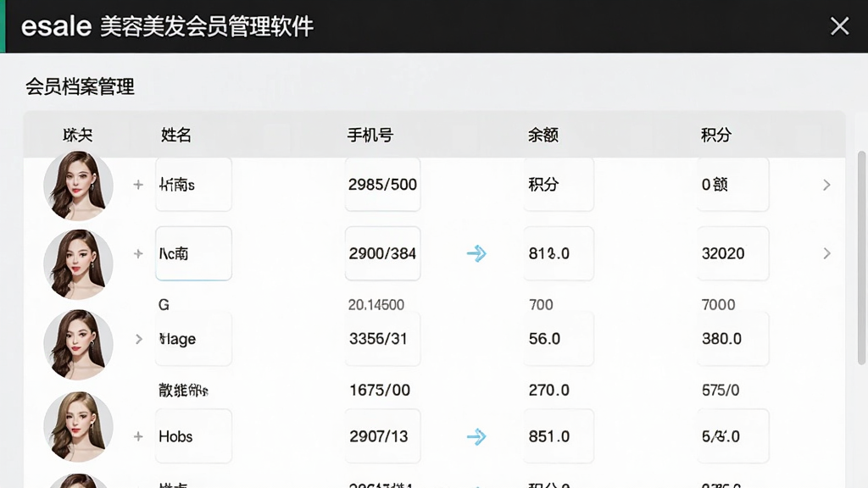This screenshot has width=868, height=488.
Task: Click the name field in the 3356/31 row
Action: click(x=193, y=339)
